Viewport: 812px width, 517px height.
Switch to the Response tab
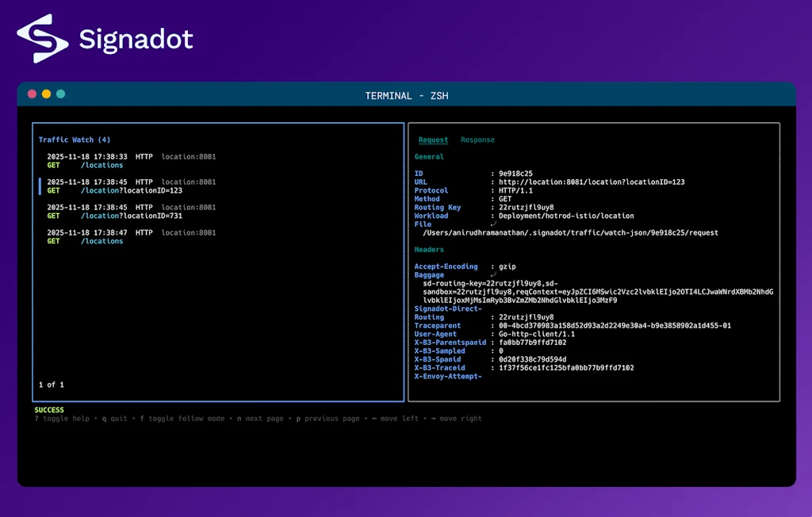pyautogui.click(x=477, y=140)
